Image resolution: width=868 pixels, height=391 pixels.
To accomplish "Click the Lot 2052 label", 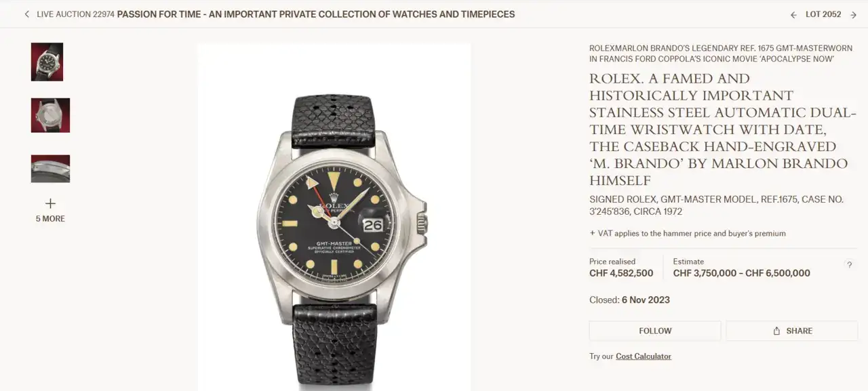I will tap(823, 14).
